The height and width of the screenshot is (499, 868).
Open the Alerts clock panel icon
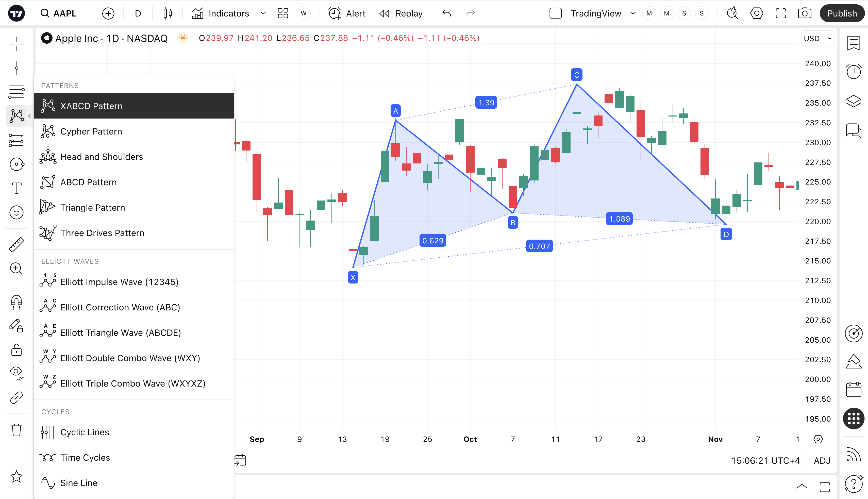point(853,72)
